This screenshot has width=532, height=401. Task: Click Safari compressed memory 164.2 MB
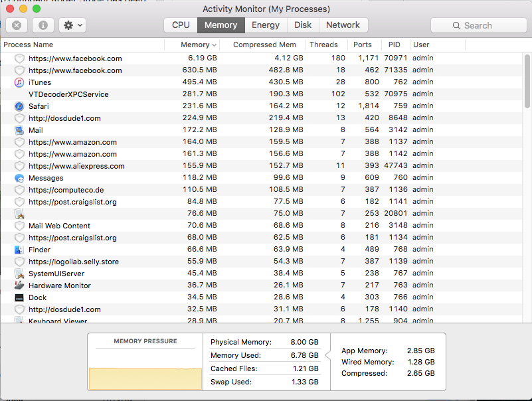(286, 106)
